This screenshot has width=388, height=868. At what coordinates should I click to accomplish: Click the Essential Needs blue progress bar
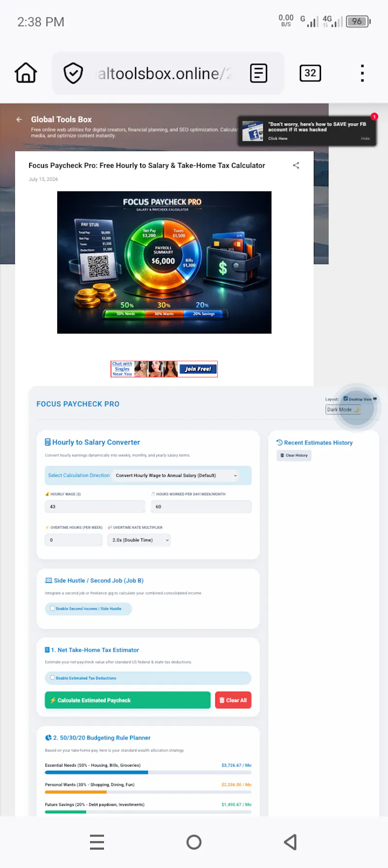97,773
